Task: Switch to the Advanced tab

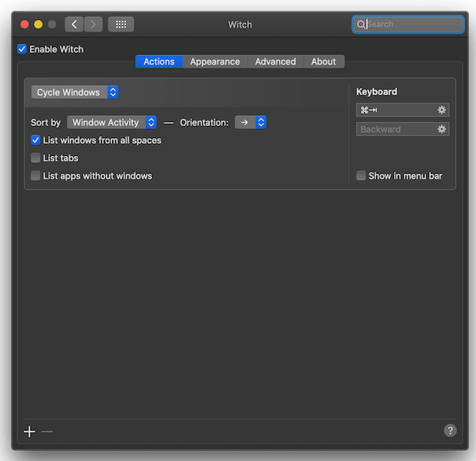Action: click(x=276, y=61)
